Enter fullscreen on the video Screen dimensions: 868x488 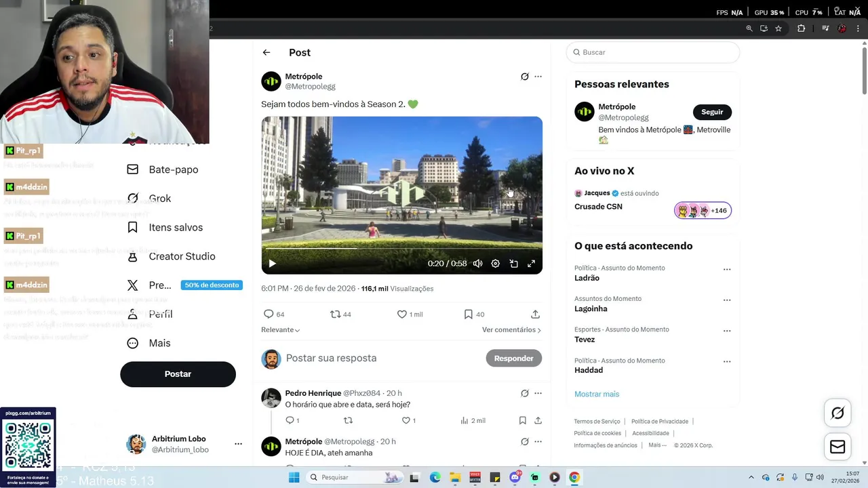click(532, 264)
